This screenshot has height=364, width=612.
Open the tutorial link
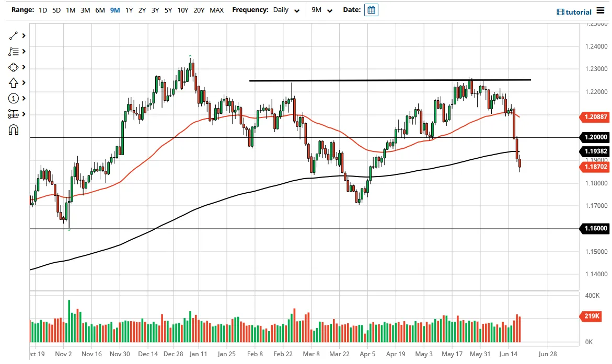(x=574, y=12)
